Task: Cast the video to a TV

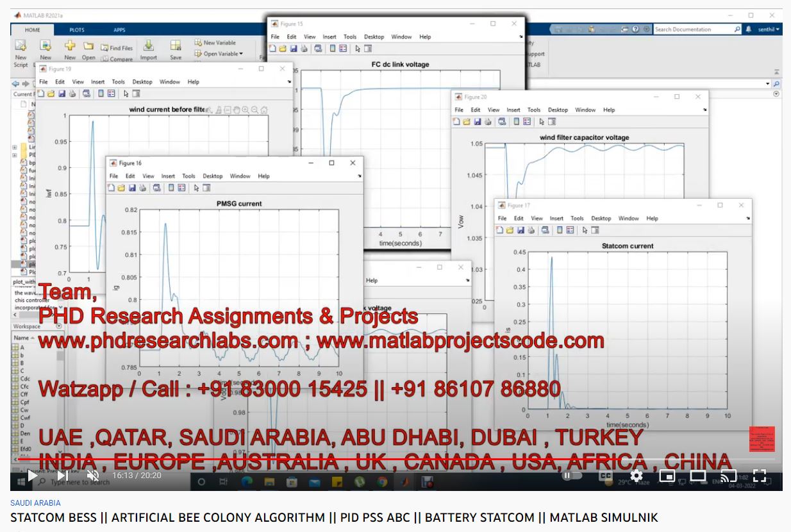Action: click(x=729, y=476)
